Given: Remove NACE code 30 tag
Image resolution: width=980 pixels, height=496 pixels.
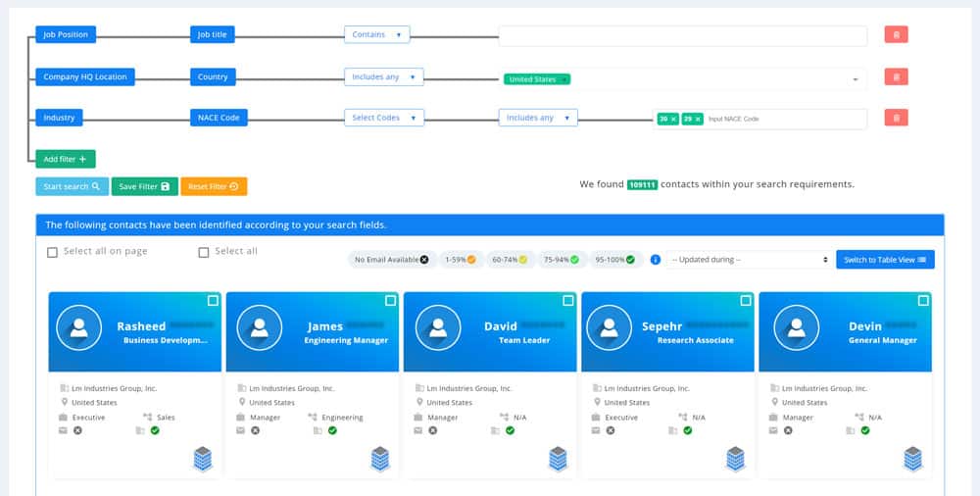Looking at the screenshot, I should pos(673,119).
